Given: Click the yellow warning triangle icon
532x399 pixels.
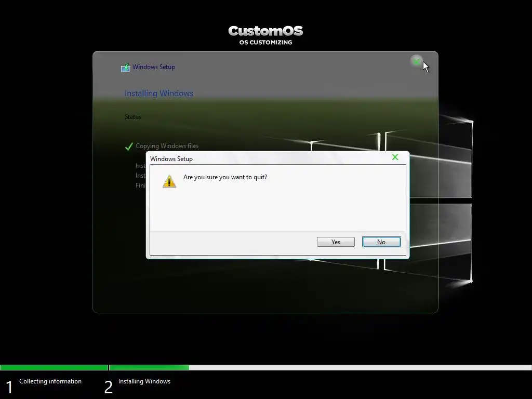Looking at the screenshot, I should [x=169, y=181].
